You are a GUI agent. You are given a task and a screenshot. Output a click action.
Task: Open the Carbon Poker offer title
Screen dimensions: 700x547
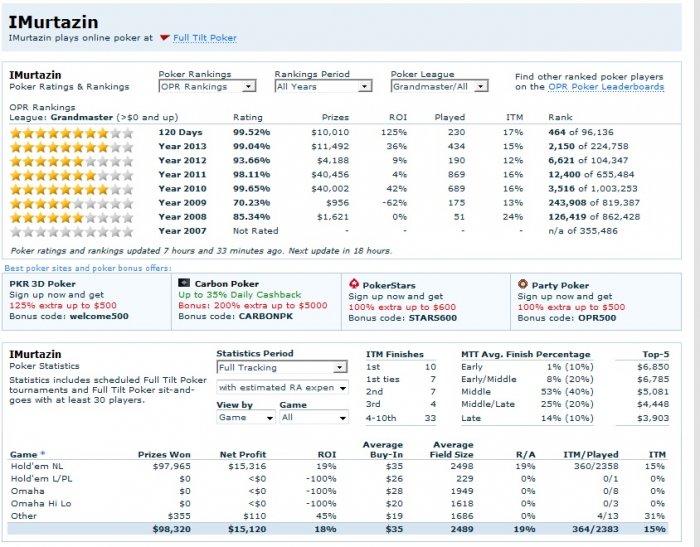(227, 284)
